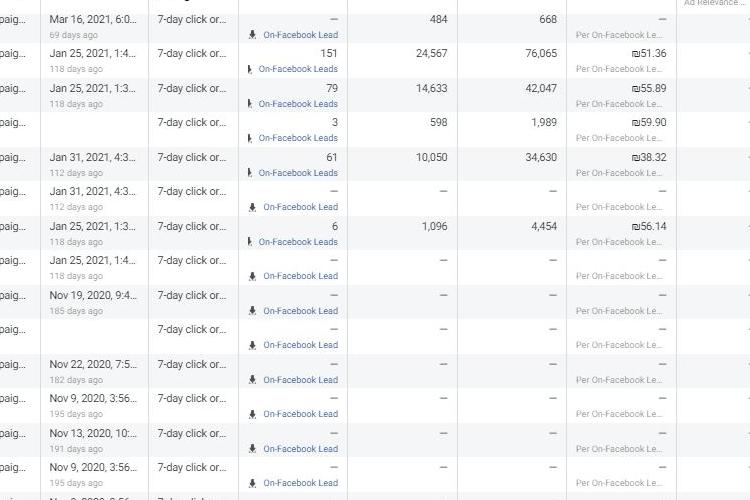This screenshot has width=750, height=500.
Task: Select the '182 days ago' label
Action: 76,380
